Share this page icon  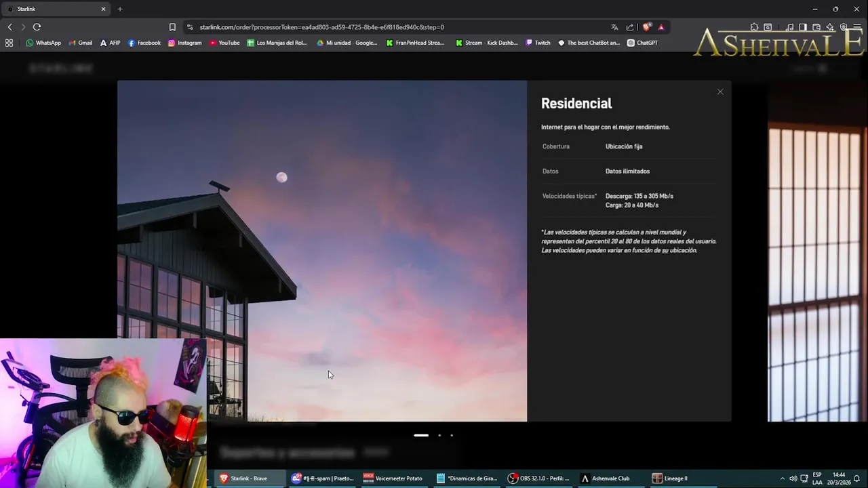pos(630,27)
